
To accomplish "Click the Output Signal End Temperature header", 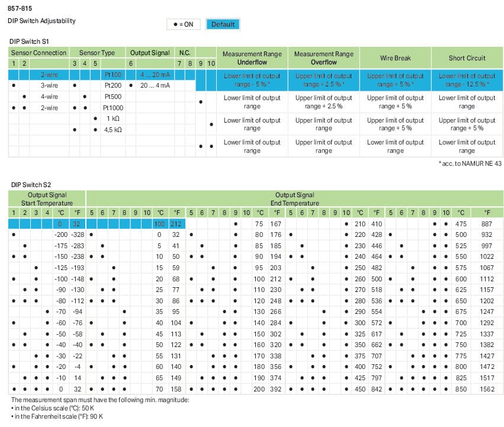I will tap(294, 198).
